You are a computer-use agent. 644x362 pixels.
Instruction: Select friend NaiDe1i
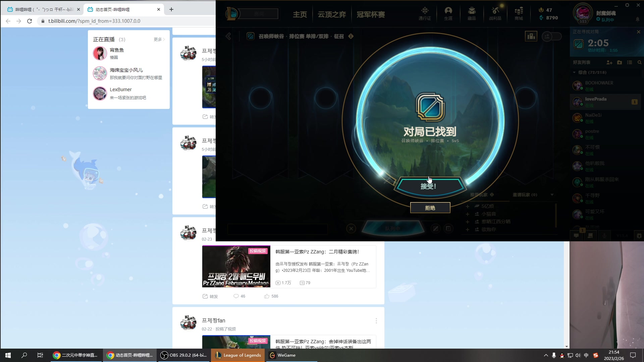pyautogui.click(x=605, y=118)
